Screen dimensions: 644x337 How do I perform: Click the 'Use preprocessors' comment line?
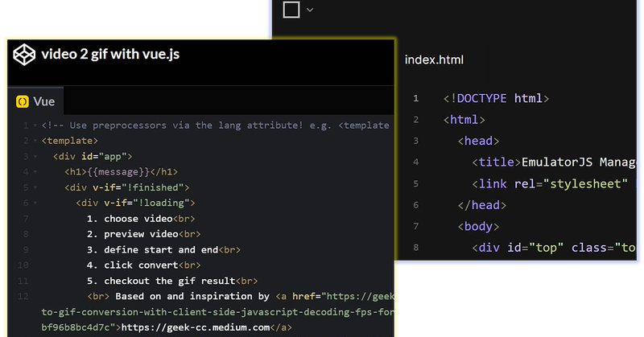point(215,125)
